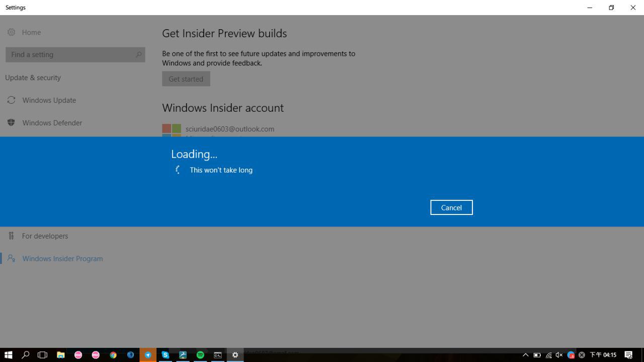Viewport: 644px width, 362px height.
Task: Click the Microsoft account logo tile
Action: tap(172, 130)
